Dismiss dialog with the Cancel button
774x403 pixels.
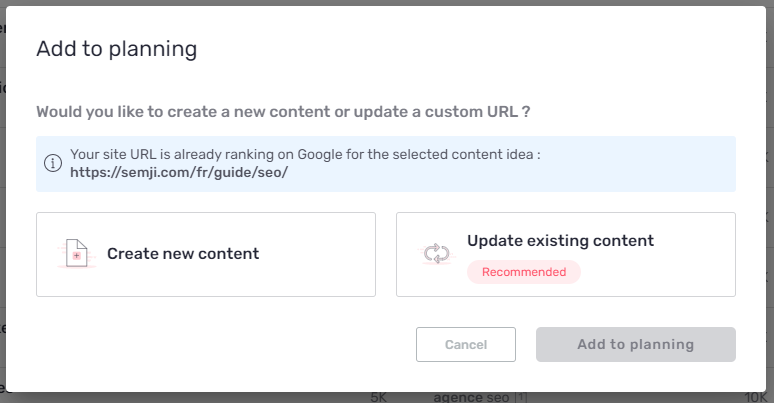click(465, 344)
